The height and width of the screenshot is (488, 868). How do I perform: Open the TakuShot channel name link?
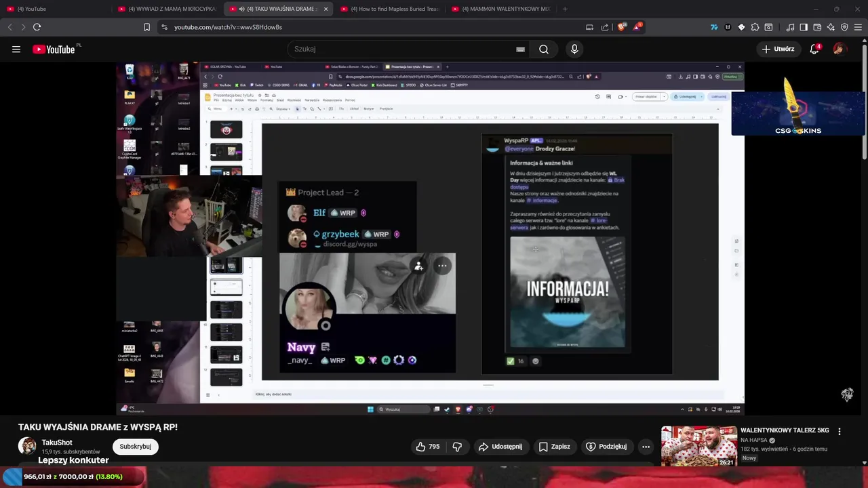pyautogui.click(x=57, y=443)
